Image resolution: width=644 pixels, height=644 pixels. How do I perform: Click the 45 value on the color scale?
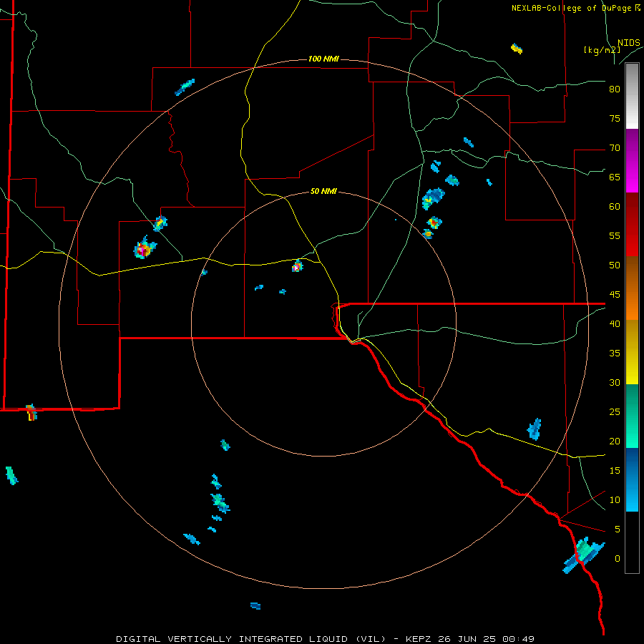pos(615,295)
